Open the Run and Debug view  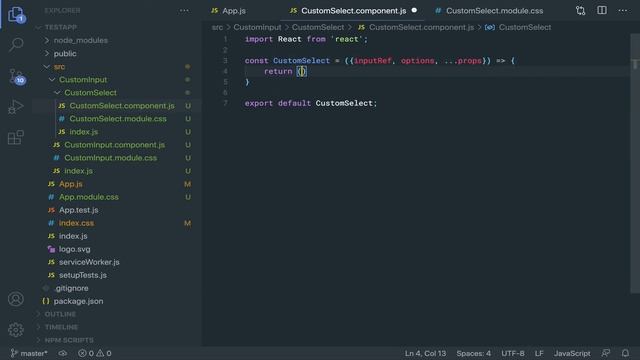(16, 107)
